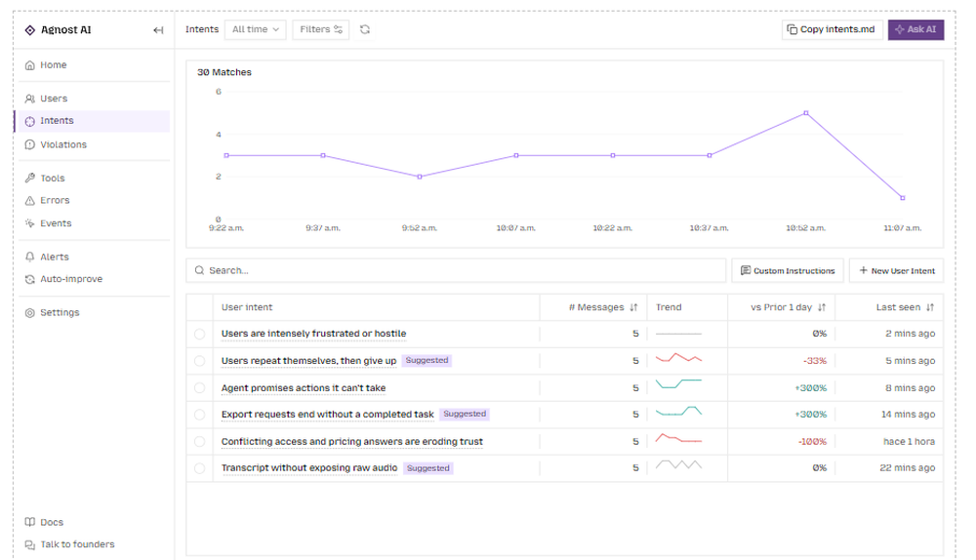This screenshot has width=976, height=560.
Task: Click the '+300%' value in Export requests row
Action: click(x=810, y=415)
